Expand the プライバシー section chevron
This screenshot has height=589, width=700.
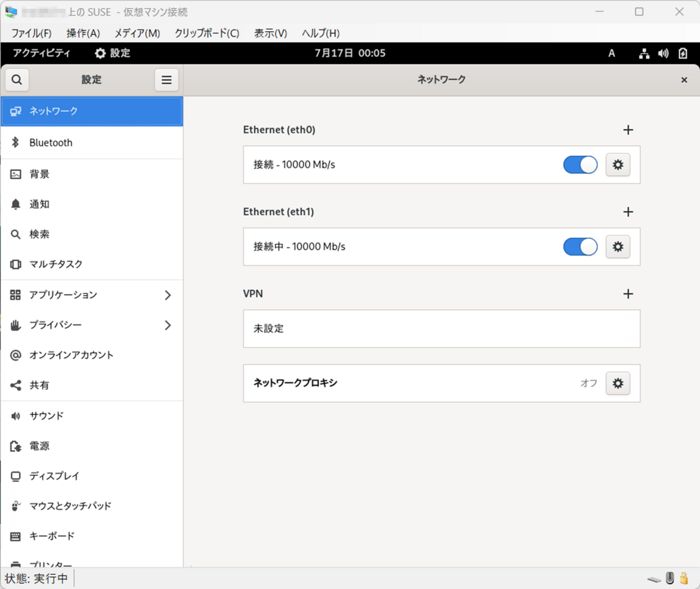168,325
